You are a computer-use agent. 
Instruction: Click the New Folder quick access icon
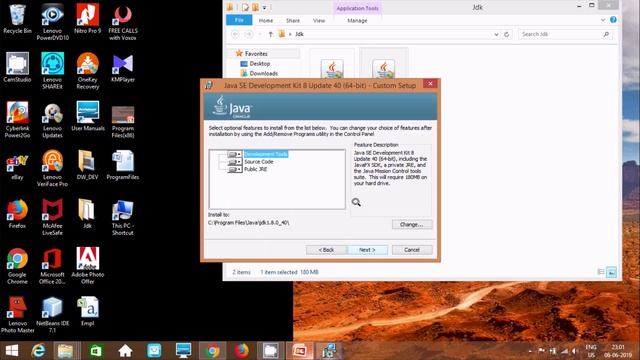tap(255, 7)
